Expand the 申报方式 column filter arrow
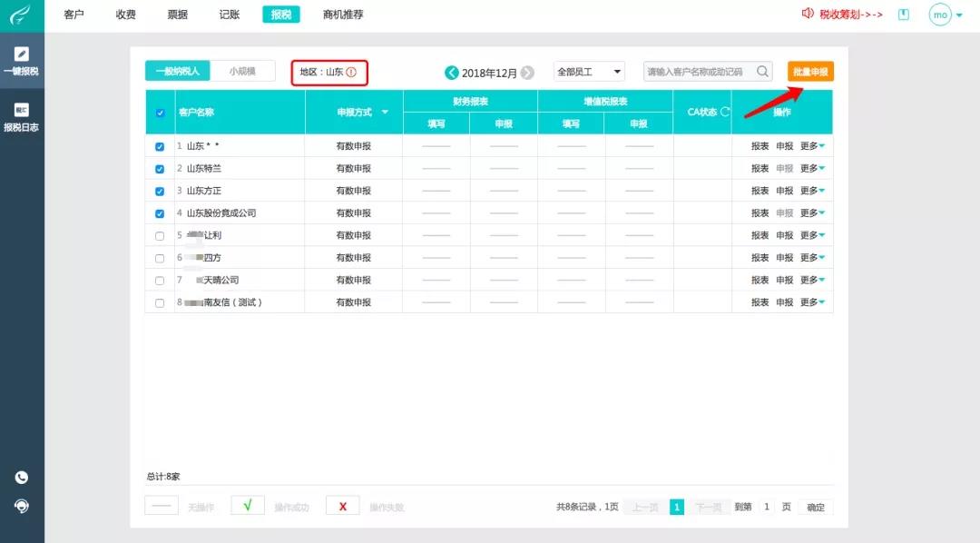Image resolution: width=980 pixels, height=543 pixels. [x=385, y=112]
